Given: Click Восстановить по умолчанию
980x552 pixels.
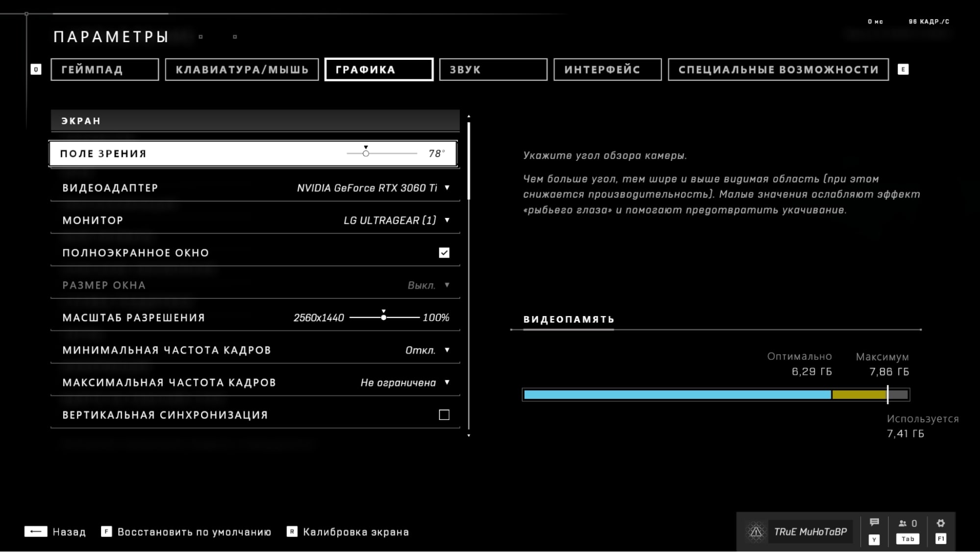Looking at the screenshot, I should tap(194, 532).
